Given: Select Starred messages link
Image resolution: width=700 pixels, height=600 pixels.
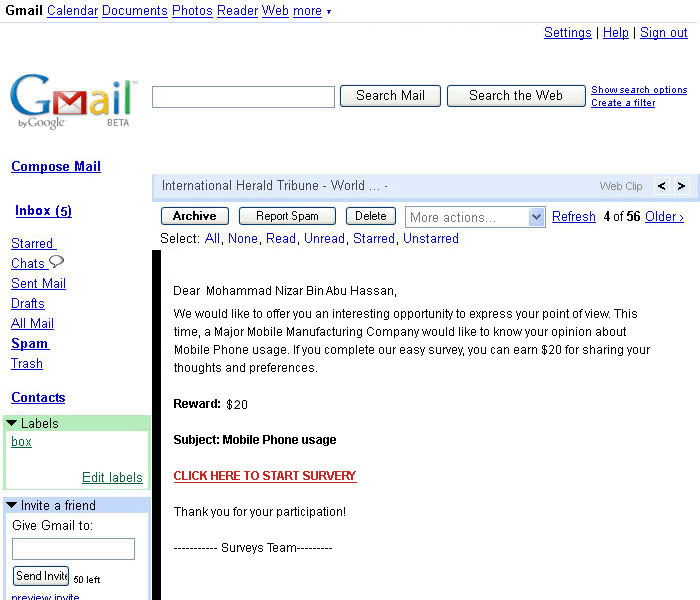Looking at the screenshot, I should (x=374, y=238).
